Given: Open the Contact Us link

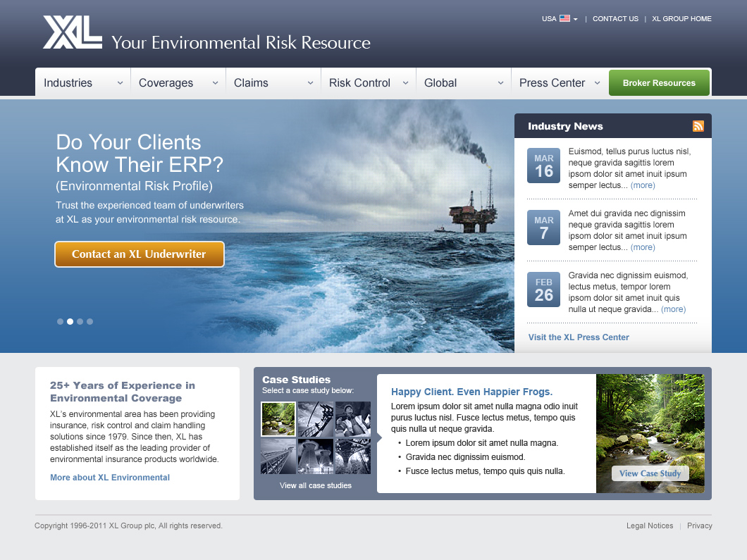Looking at the screenshot, I should (x=615, y=18).
